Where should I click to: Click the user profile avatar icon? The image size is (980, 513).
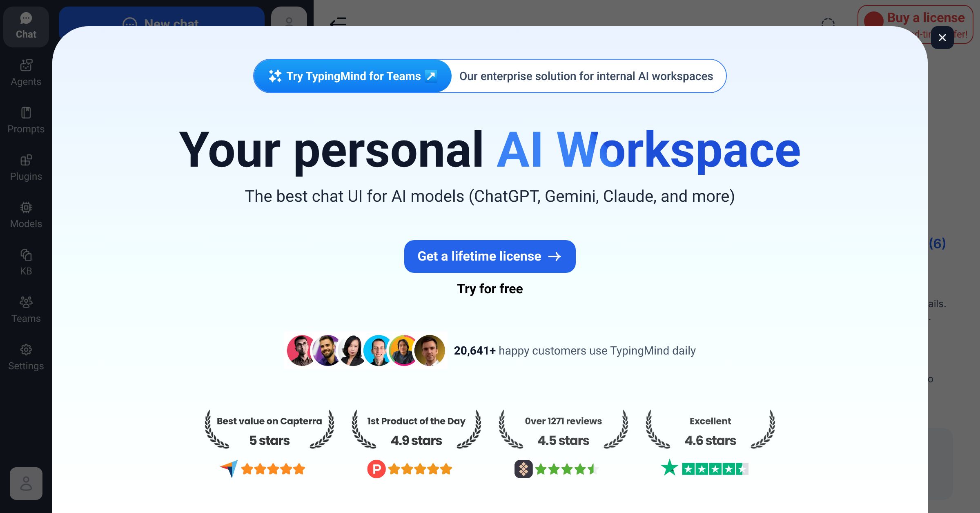26,483
